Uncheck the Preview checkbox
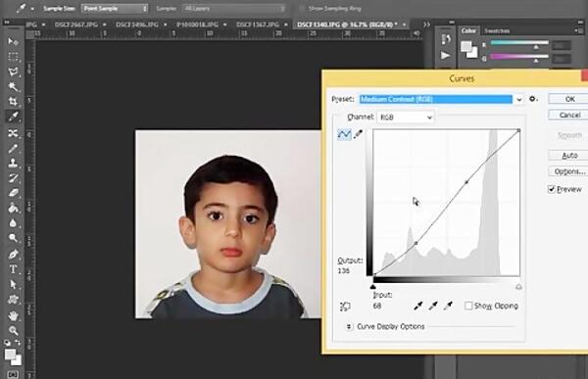The width and height of the screenshot is (588, 379). pos(552,189)
